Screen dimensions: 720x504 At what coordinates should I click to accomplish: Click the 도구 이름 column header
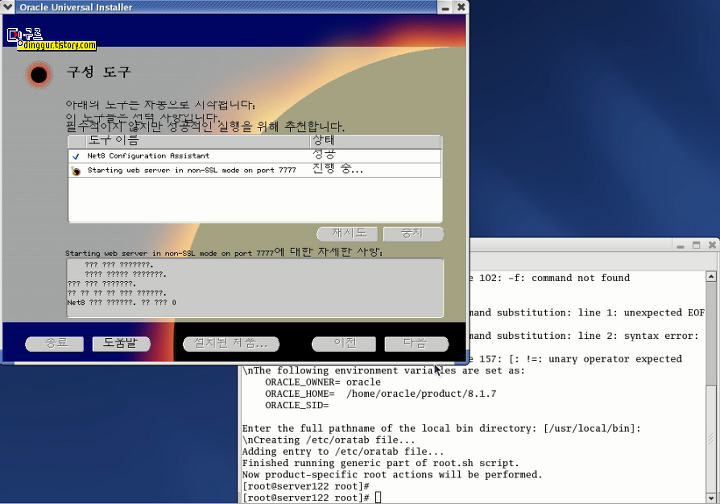(197, 140)
